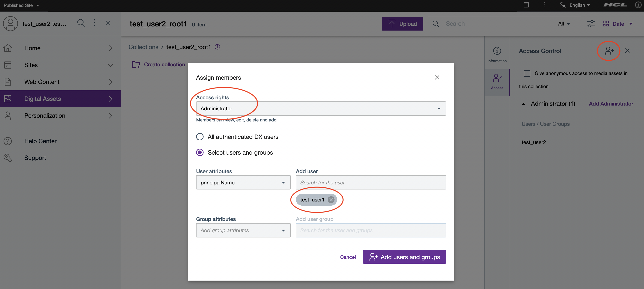
Task: Open the principalName user attributes dropdown
Action: [x=283, y=182]
